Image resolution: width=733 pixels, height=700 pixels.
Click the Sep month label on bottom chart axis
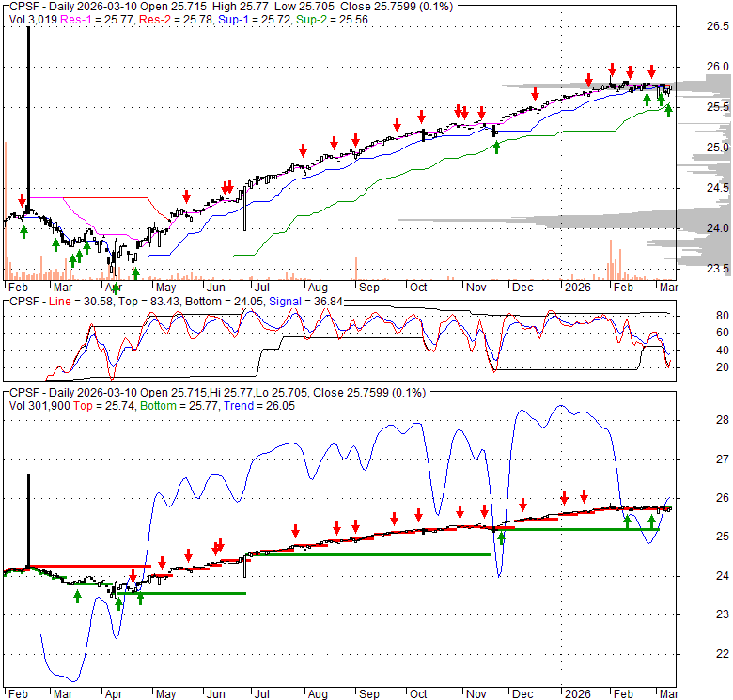click(369, 694)
